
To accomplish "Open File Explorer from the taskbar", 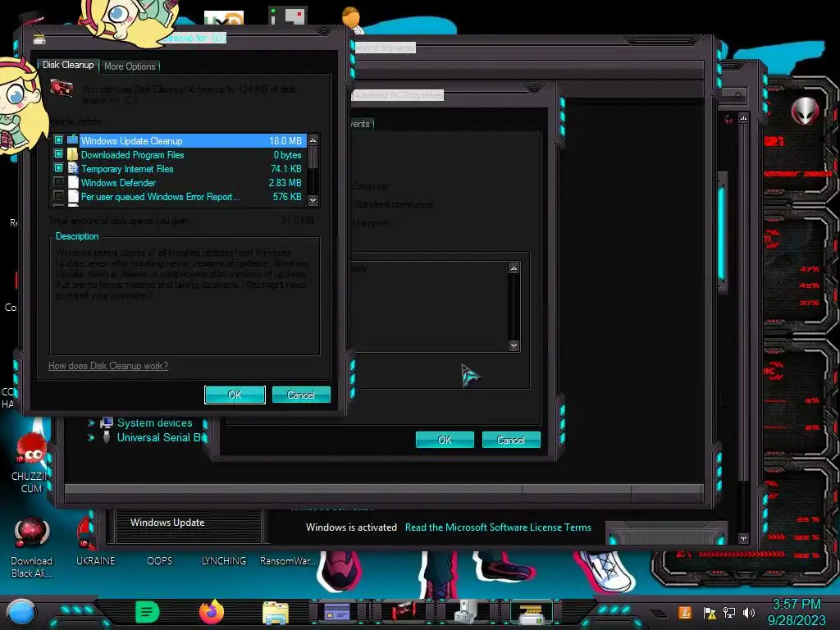I will (276, 613).
